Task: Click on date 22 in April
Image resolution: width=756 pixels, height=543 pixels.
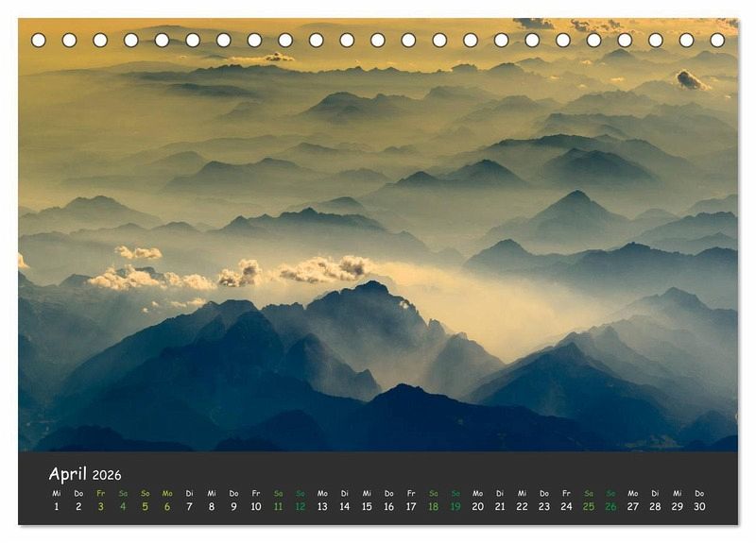Action: point(522,507)
